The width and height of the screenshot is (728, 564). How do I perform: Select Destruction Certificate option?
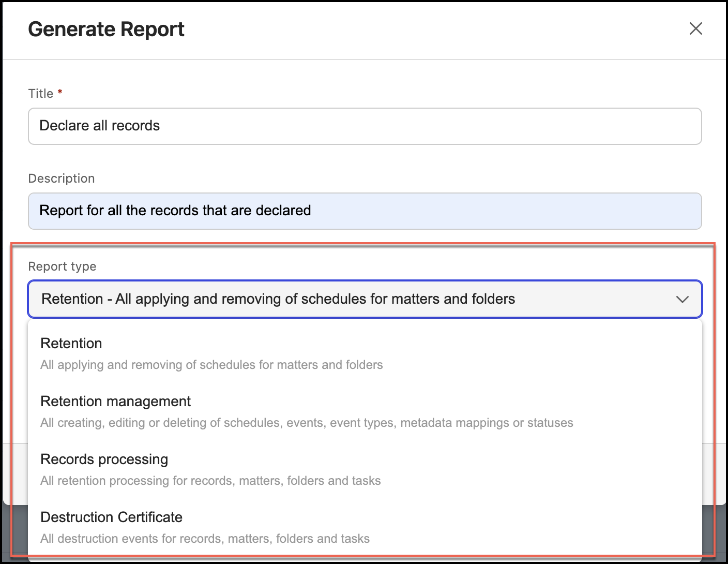click(111, 517)
